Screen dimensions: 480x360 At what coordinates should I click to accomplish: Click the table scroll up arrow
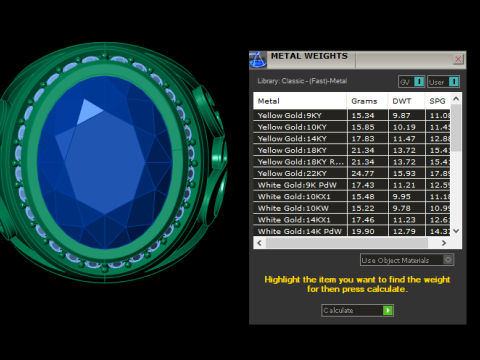(456, 99)
